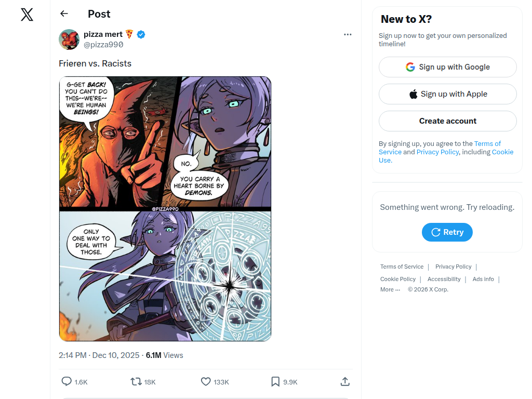Open pizza mert's profile avatar
532x399 pixels.
(x=69, y=39)
